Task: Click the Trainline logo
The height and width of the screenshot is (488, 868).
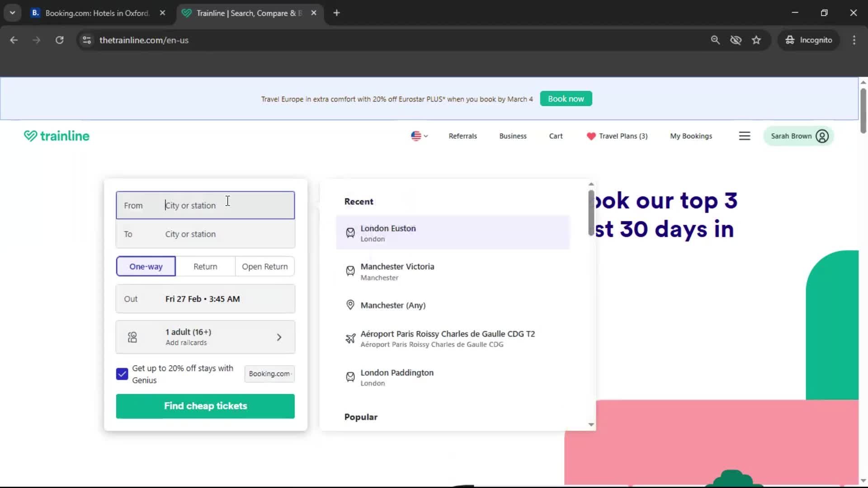Action: coord(56,136)
